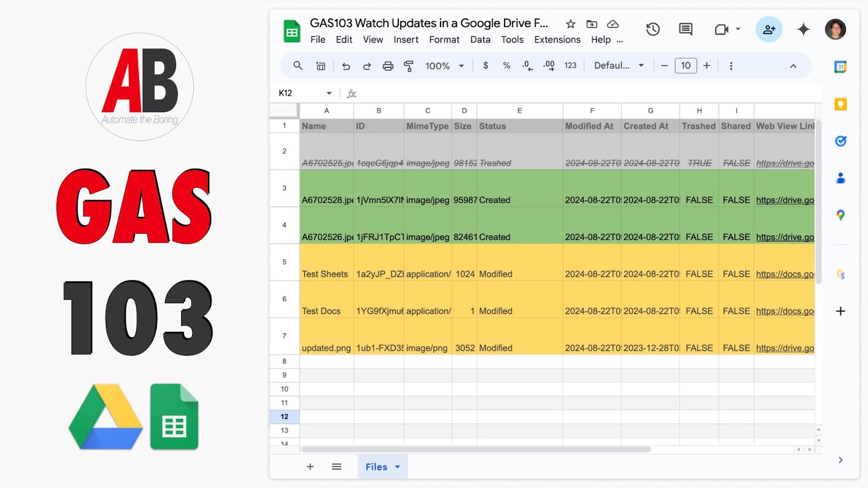The image size is (868, 488).
Task: Increase font size plus button
Action: coord(706,66)
